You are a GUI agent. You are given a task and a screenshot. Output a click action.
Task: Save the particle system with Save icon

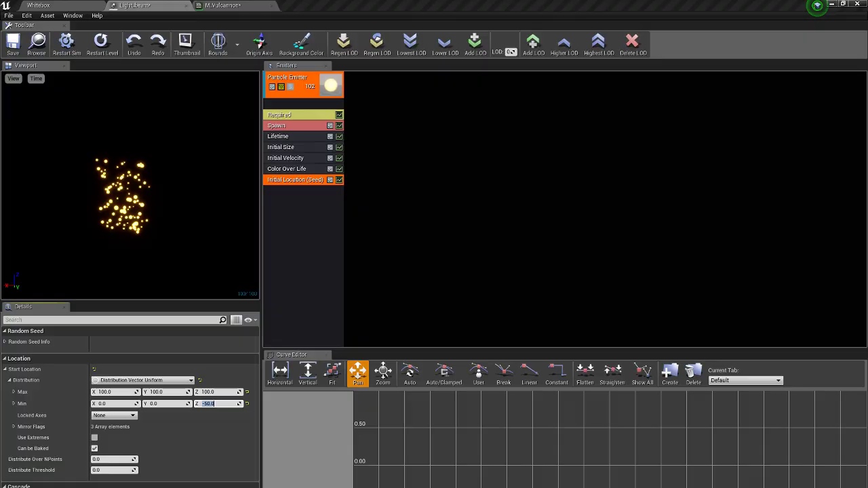(13, 45)
